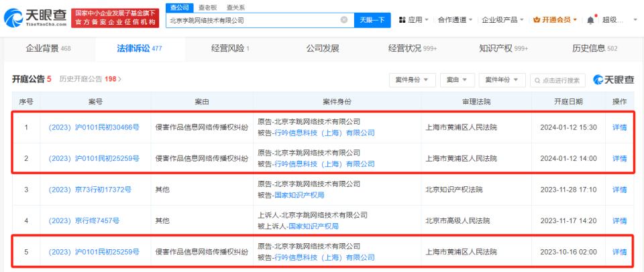This screenshot has width=644, height=272.
Task: Open case (2023)沪0101民初25259号 in row 2
Action: click(x=94, y=158)
